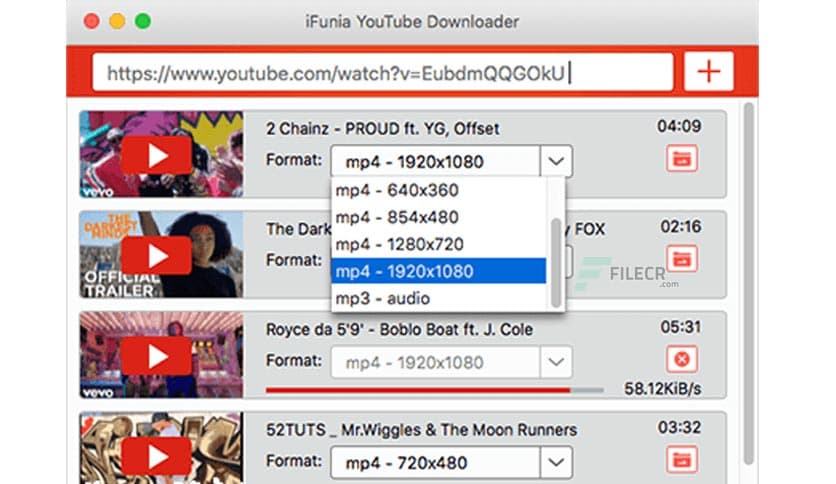Select mp4 - 854x480 format option
The height and width of the screenshot is (484, 836).
tap(439, 217)
